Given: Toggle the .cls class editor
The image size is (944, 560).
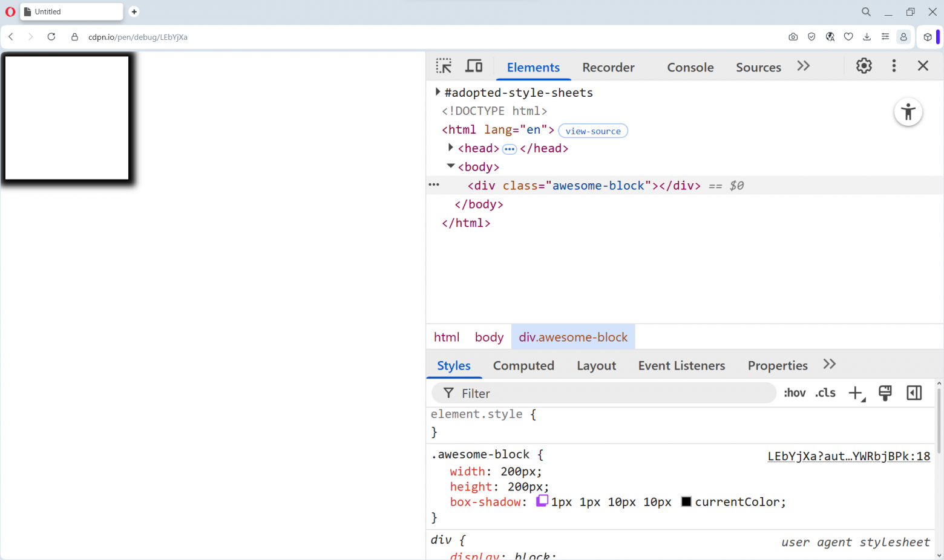Looking at the screenshot, I should (x=825, y=393).
